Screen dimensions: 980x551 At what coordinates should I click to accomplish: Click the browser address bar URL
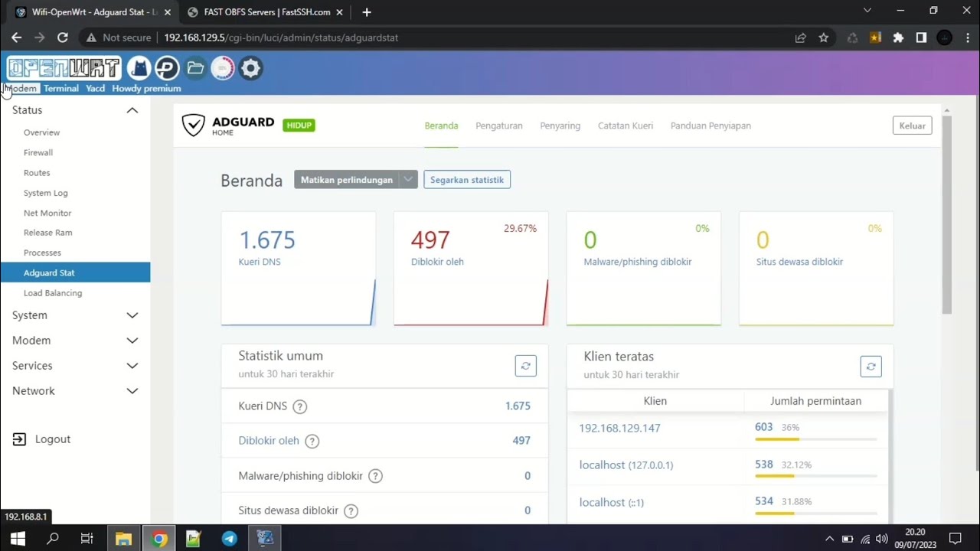(x=281, y=37)
